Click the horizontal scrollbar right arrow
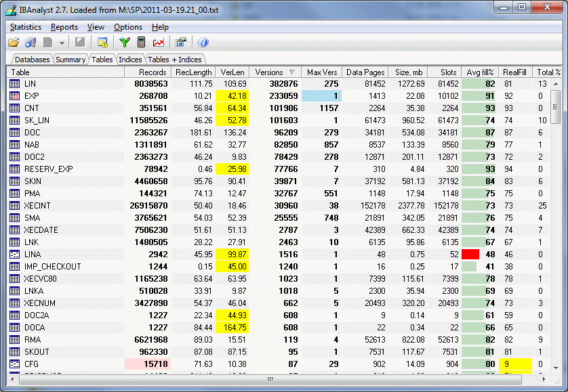The width and height of the screenshot is (568, 392). 544,378
